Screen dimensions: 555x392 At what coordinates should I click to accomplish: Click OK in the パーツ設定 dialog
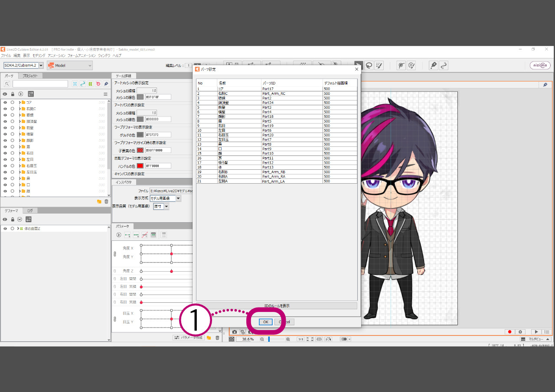coord(266,322)
